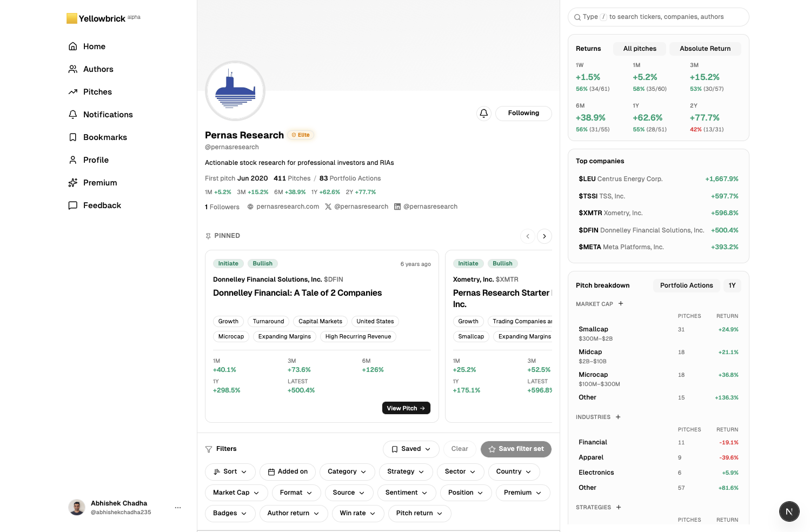Open the Authors sidebar icon

pos(73,69)
